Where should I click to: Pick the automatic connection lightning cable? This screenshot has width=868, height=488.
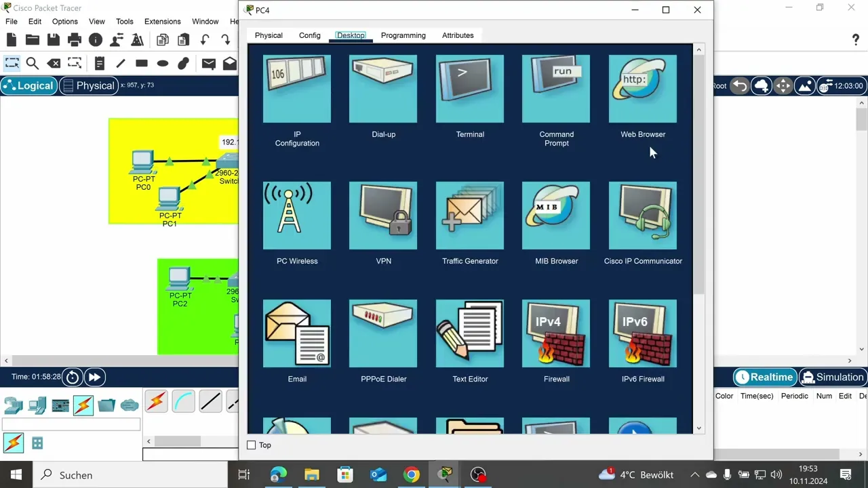coord(156,402)
